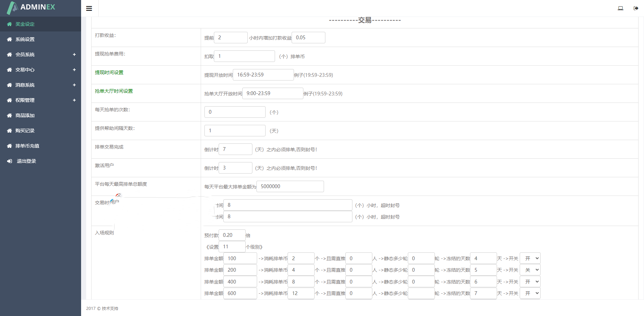The image size is (644, 316).
Task: Click the hamburger menu toggle icon
Action: tap(89, 8)
